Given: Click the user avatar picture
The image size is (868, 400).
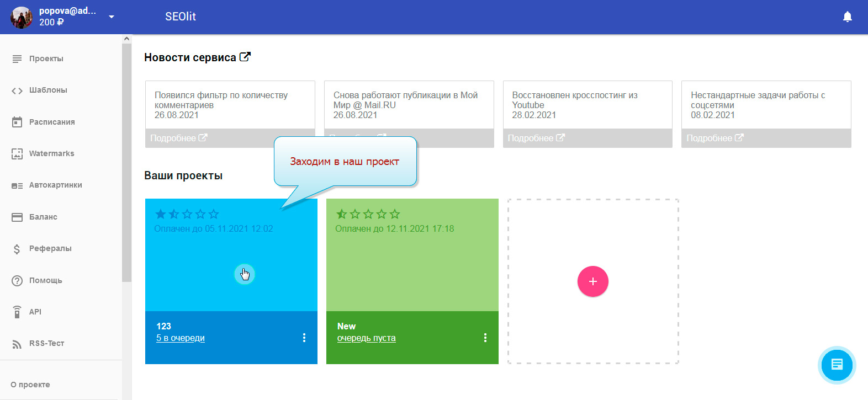Looking at the screenshot, I should coord(22,17).
